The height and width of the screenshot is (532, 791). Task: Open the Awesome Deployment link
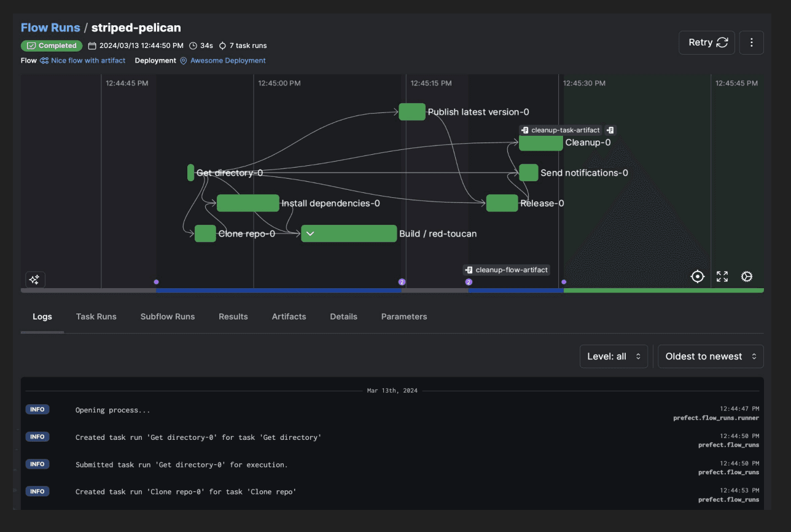pyautogui.click(x=228, y=61)
